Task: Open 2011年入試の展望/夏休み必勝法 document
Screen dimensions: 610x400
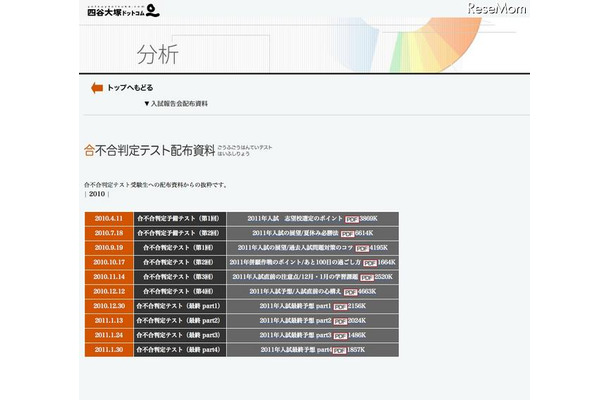Action: tap(295, 233)
